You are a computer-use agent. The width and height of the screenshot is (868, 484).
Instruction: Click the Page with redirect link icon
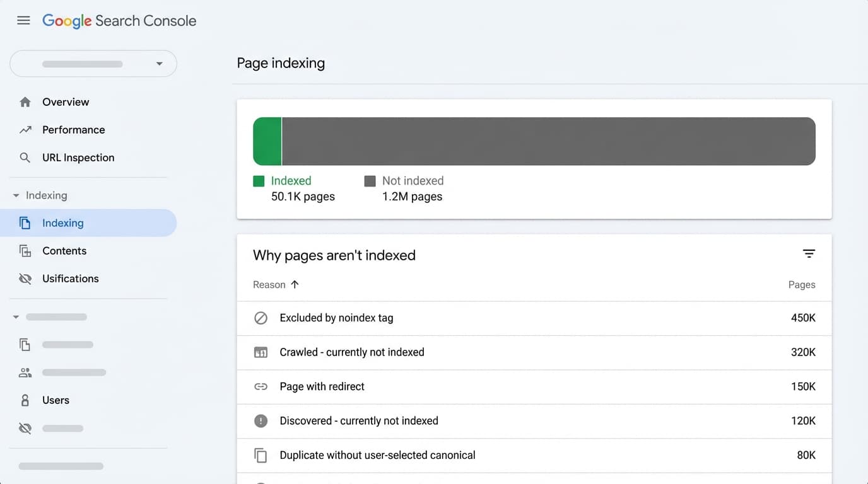click(x=261, y=386)
